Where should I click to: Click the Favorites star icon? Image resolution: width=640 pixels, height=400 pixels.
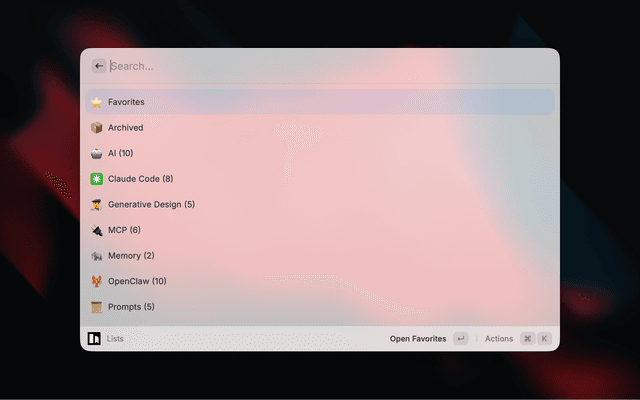coord(96,102)
